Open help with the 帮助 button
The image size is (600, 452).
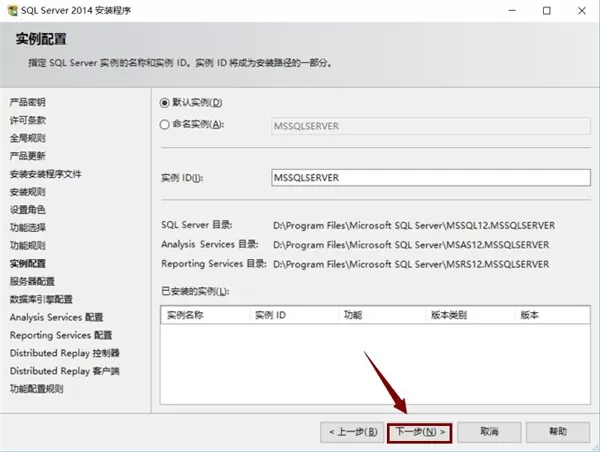558,432
